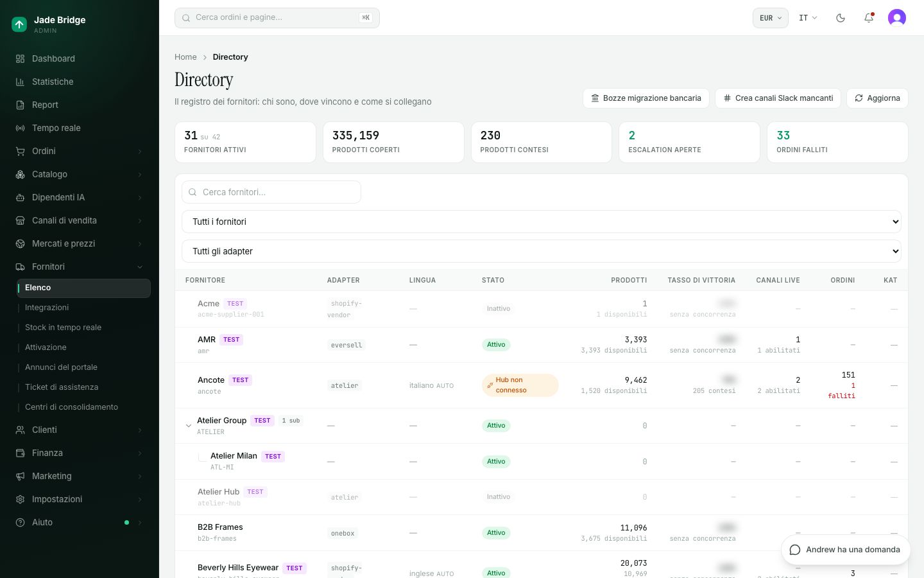
Task: Click Bozze migrazione bancaria button
Action: pyautogui.click(x=646, y=98)
